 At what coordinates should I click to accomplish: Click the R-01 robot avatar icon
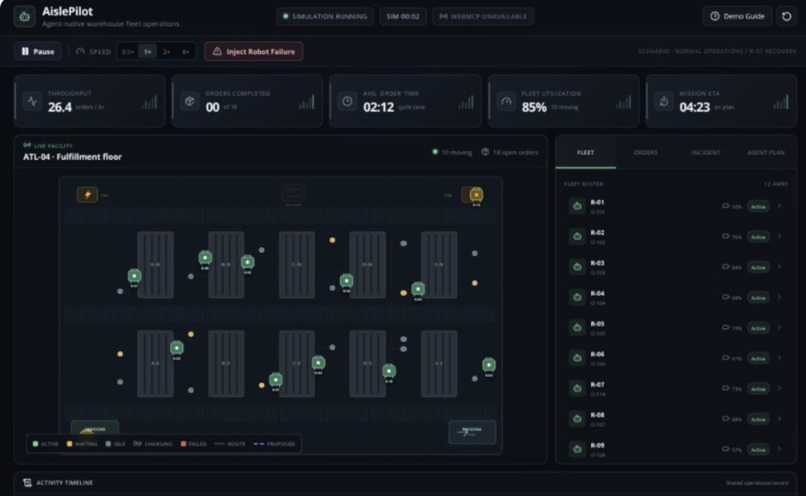[577, 206]
